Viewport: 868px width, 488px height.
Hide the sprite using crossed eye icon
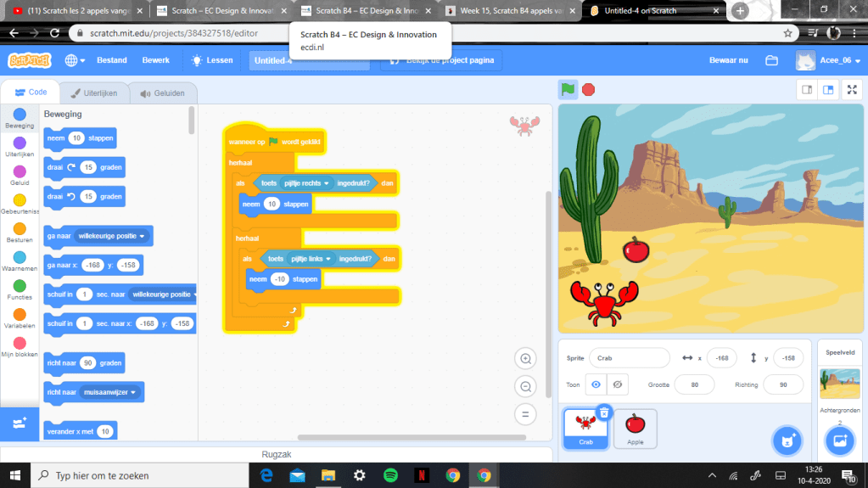tap(618, 384)
